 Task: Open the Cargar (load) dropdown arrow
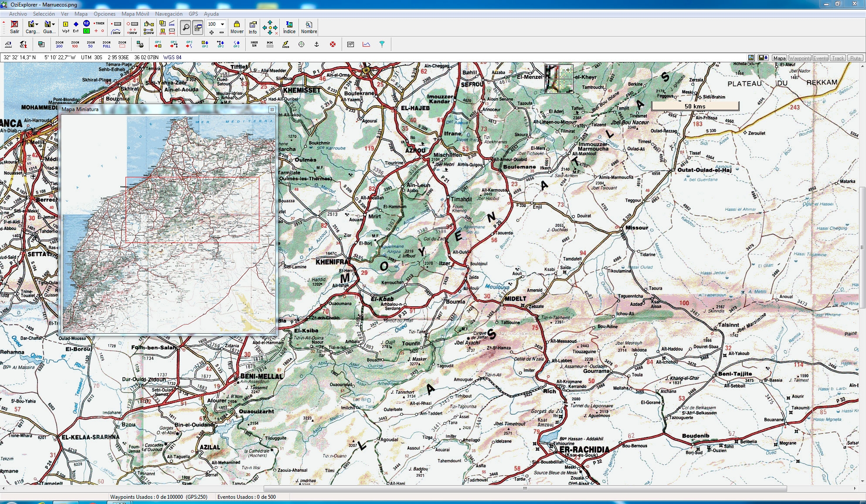37,24
